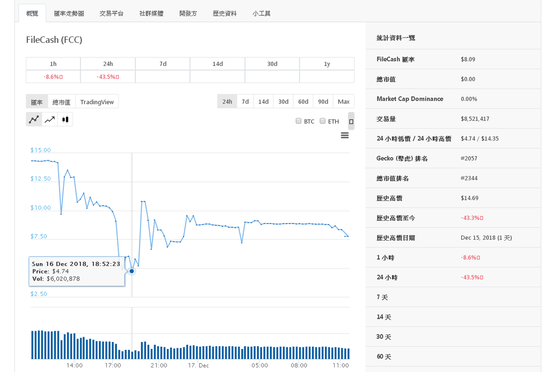Click the 1h percentage change header cell
The image size is (550, 372).
coord(53,64)
